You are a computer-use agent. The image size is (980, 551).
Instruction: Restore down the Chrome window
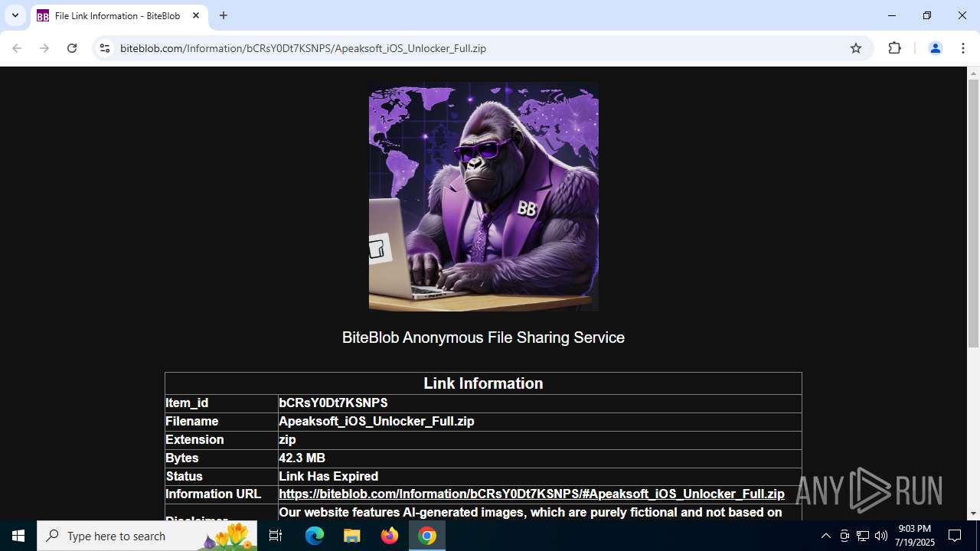tap(927, 15)
